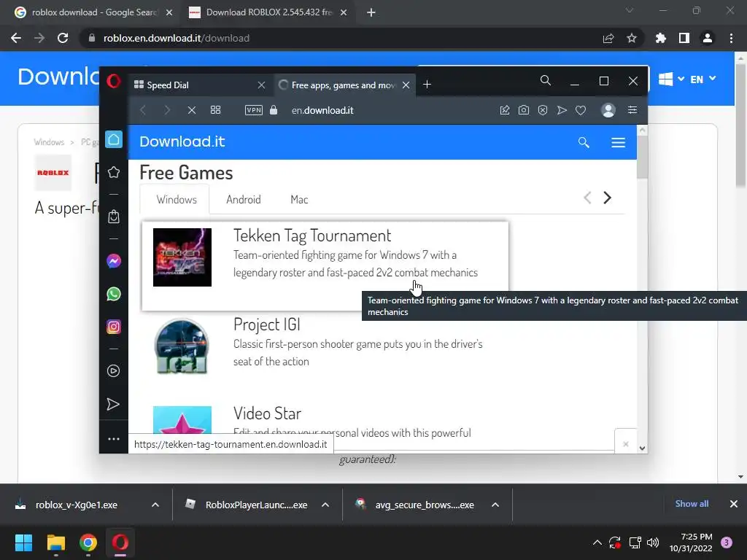
Task: Open new tab in Chrome
Action: pos(371,13)
